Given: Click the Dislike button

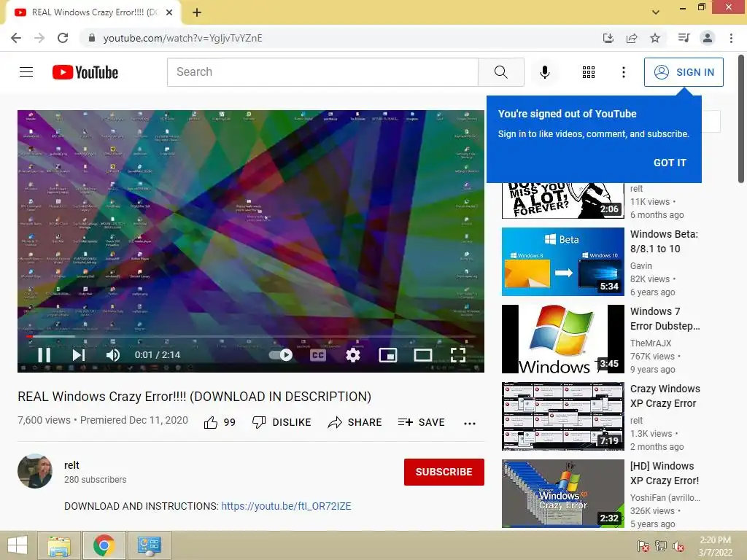Looking at the screenshot, I should click(x=282, y=422).
